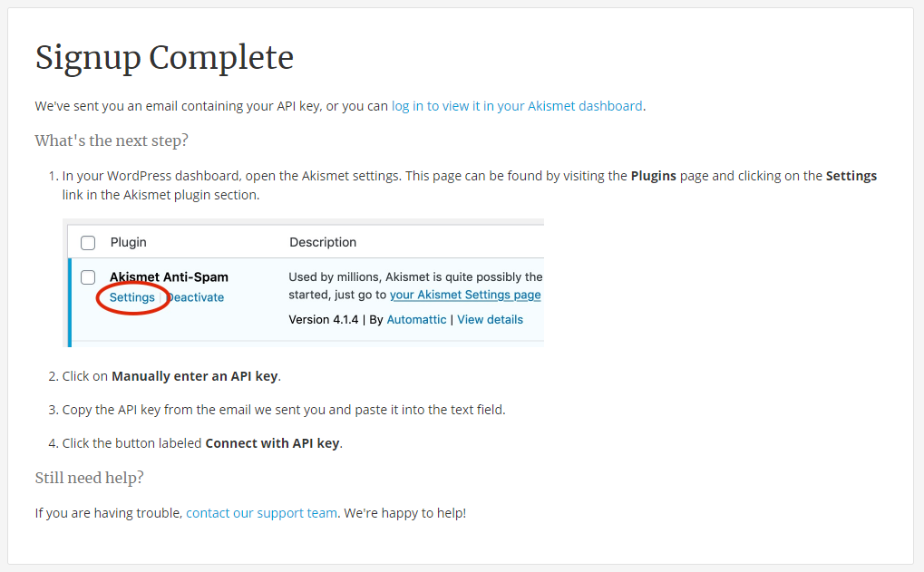The height and width of the screenshot is (572, 924).
Task: Click the Description column header
Action: click(x=323, y=242)
